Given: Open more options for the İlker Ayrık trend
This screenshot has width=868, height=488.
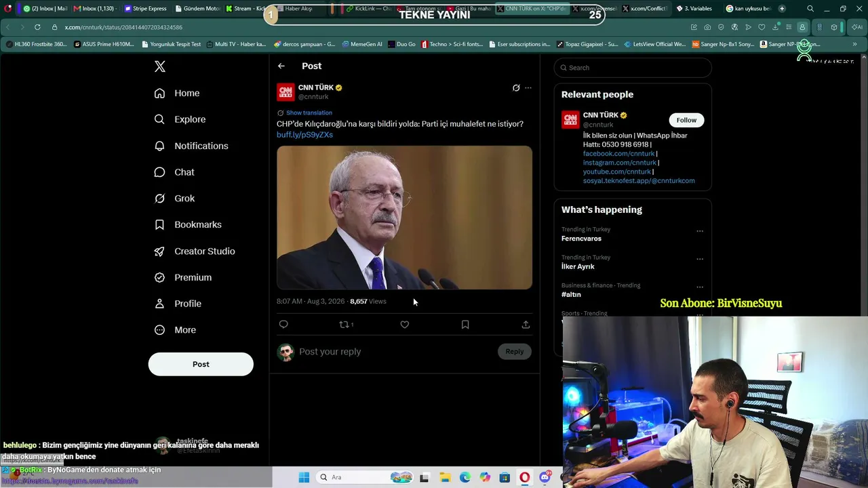Looking at the screenshot, I should [700, 259].
